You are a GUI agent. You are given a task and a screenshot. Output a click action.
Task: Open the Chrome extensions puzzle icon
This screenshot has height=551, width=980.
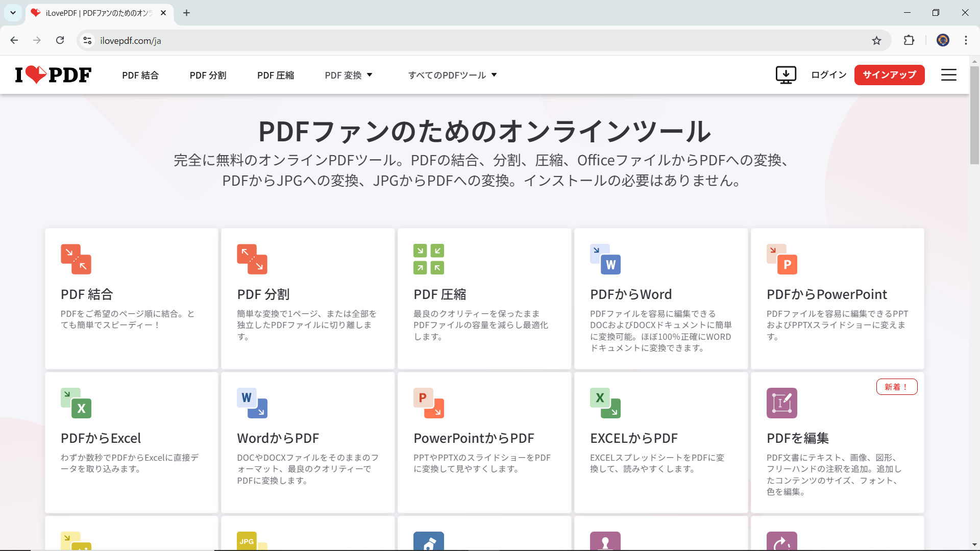[909, 40]
